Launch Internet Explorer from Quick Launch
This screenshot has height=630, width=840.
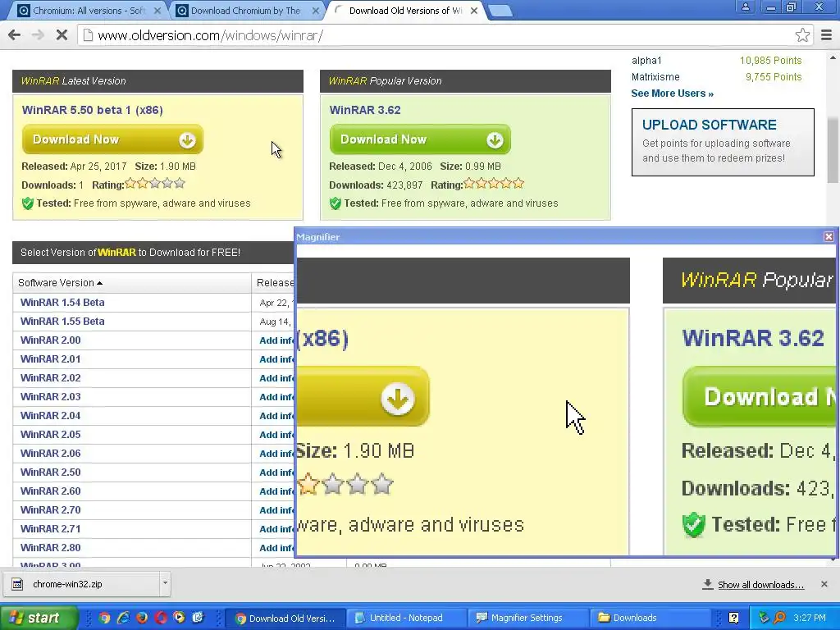click(x=123, y=618)
